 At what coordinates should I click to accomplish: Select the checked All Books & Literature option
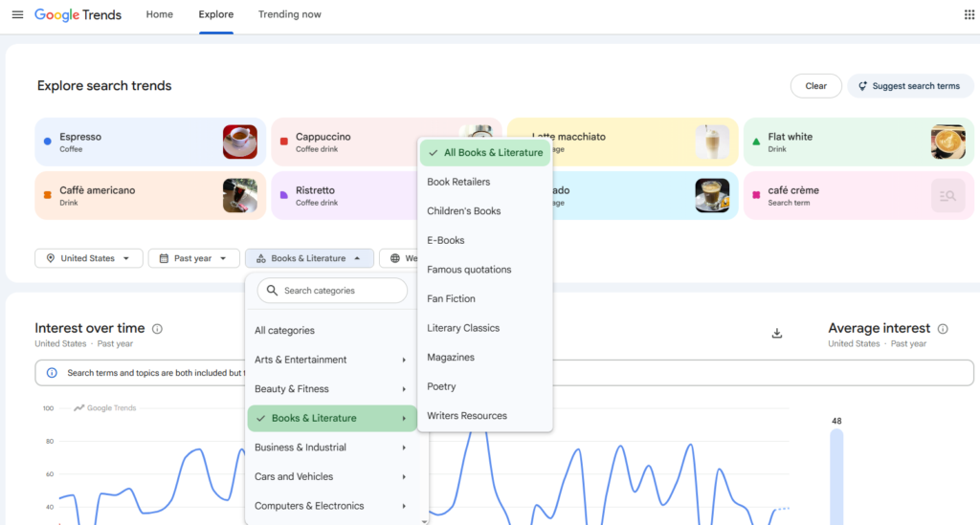tap(485, 152)
